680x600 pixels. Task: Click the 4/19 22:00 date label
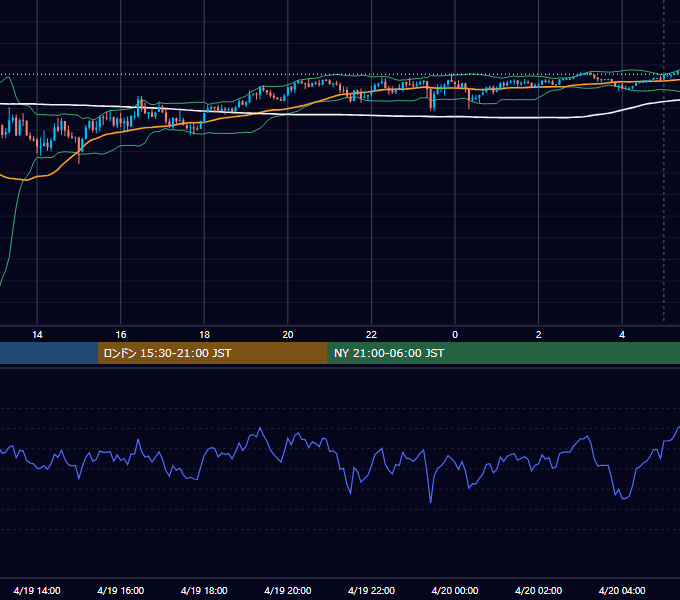click(371, 590)
